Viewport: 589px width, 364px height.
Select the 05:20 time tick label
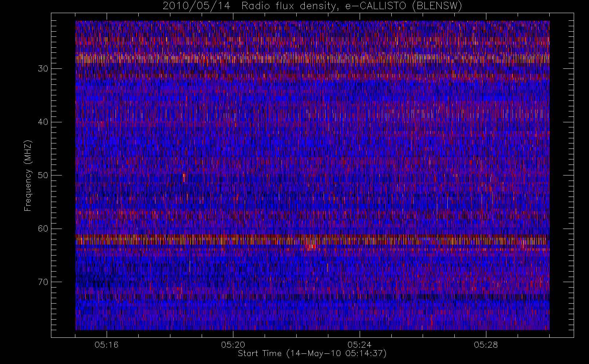[x=233, y=345]
